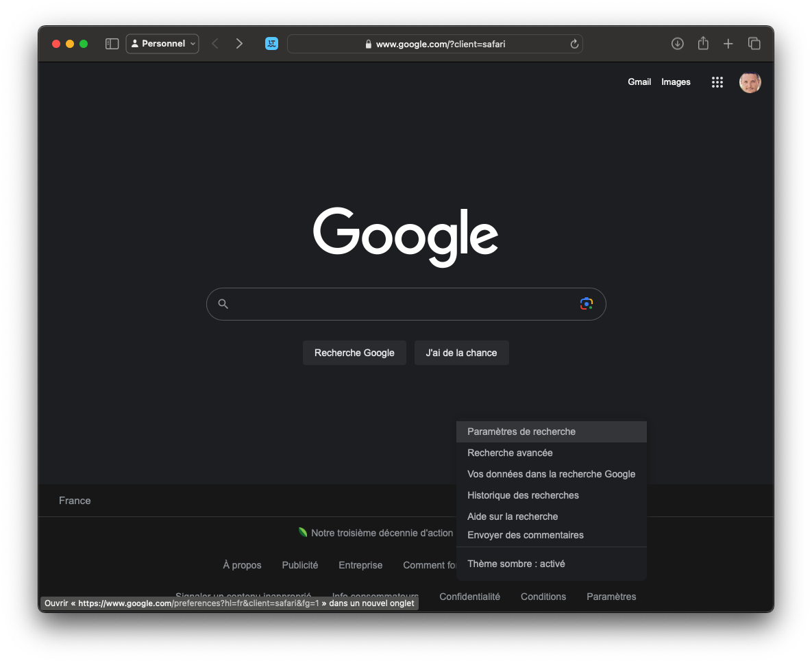Go back with the left arrow
Image resolution: width=812 pixels, height=663 pixels.
tap(215, 44)
